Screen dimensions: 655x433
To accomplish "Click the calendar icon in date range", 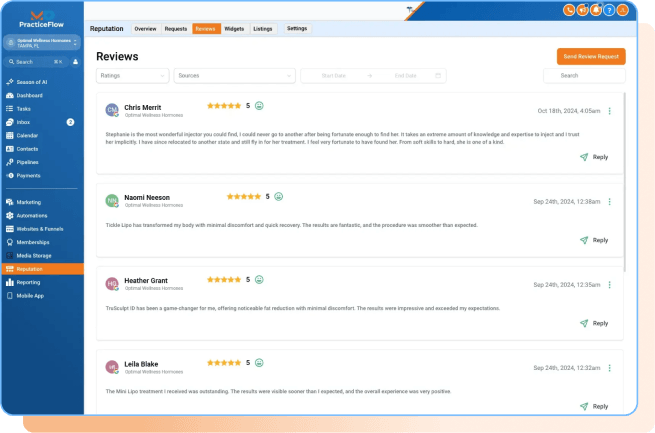I will 438,75.
